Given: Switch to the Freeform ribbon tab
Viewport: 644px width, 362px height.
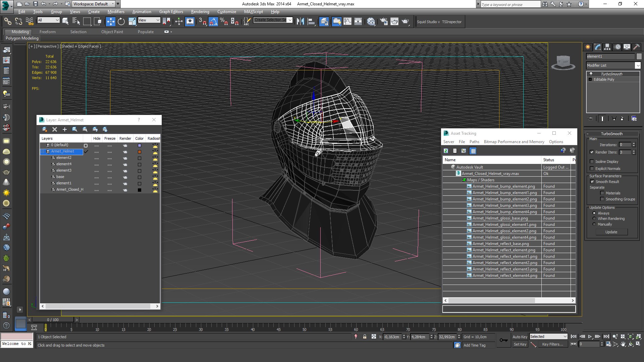Looking at the screenshot, I should [47, 32].
